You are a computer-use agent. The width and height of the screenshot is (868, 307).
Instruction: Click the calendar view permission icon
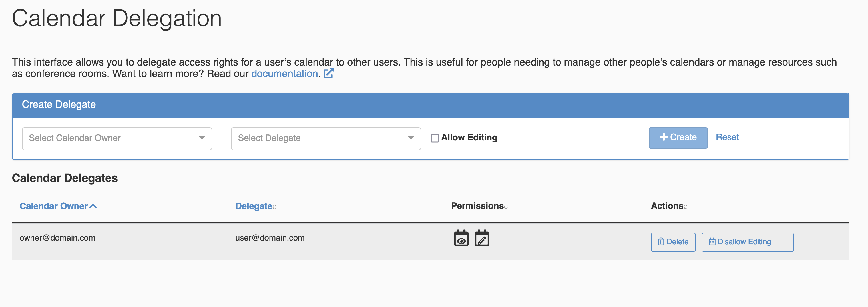[461, 238]
